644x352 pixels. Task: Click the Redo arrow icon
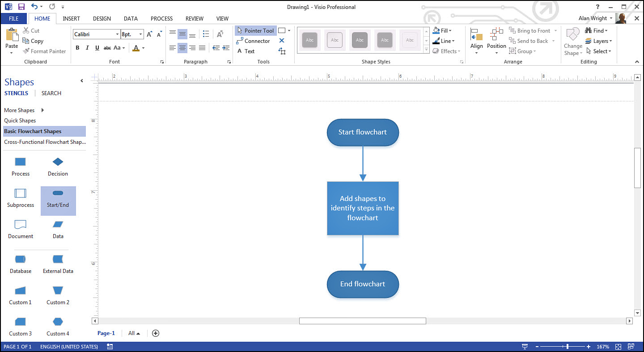point(52,7)
